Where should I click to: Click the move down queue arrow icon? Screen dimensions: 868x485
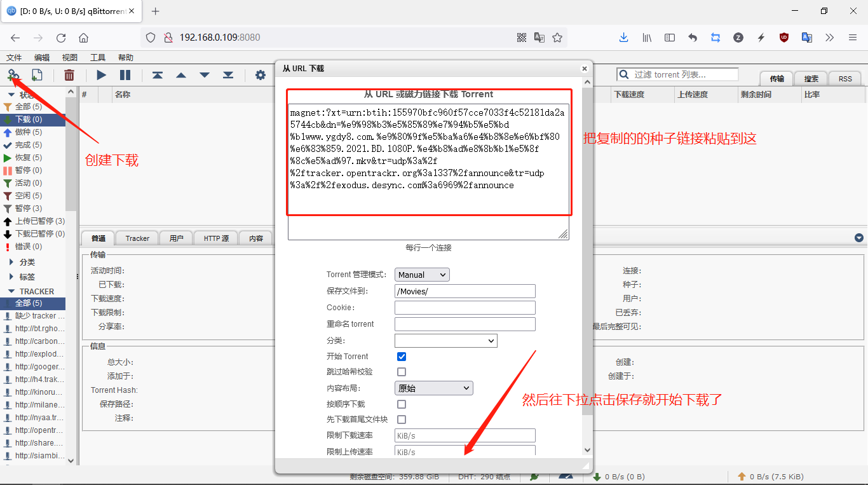205,75
